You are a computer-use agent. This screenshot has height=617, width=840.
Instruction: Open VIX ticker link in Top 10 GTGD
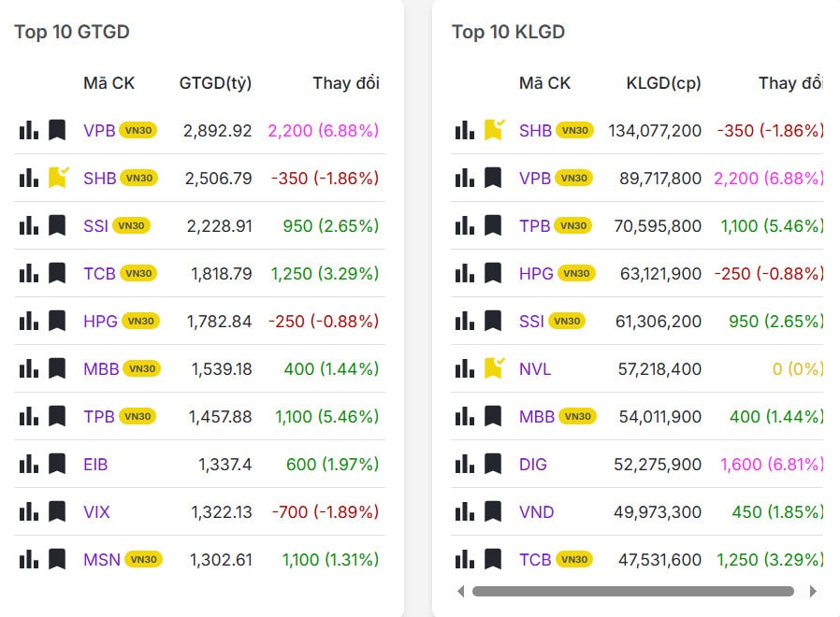[x=96, y=512]
